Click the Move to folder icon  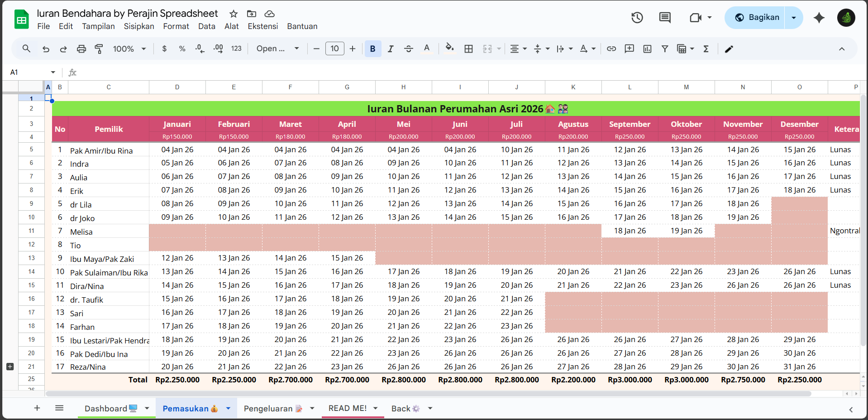[252, 14]
